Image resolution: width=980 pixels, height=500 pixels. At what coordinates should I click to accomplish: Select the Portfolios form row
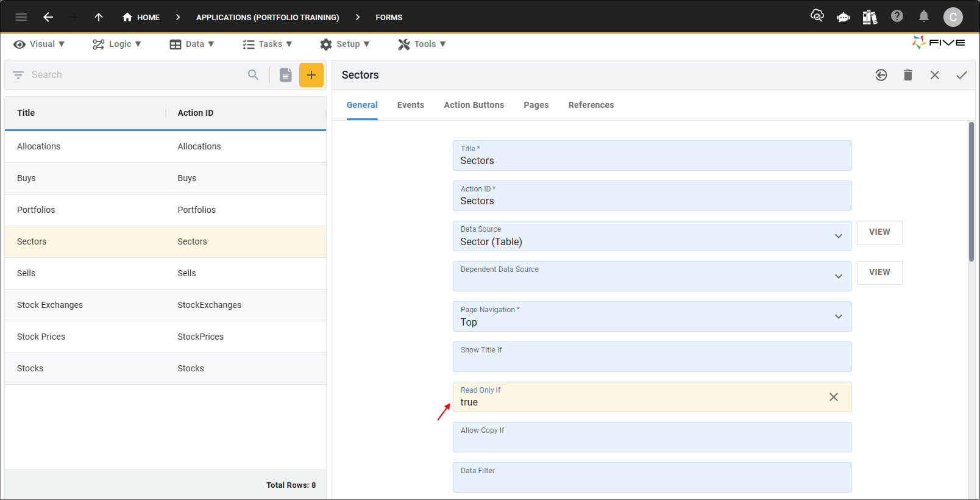point(165,210)
